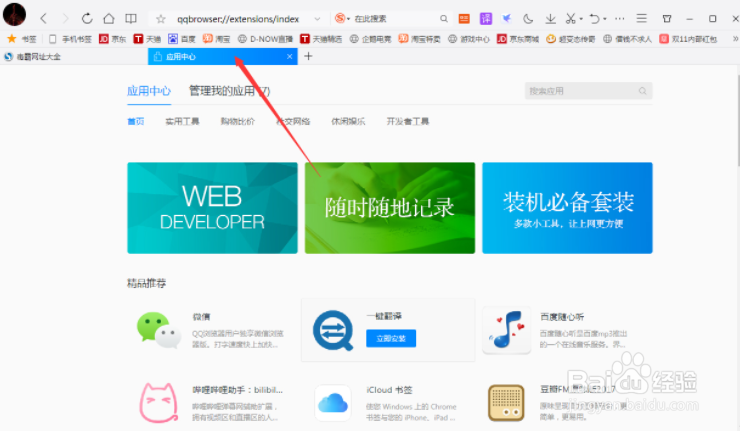740x431 pixels.
Task: Open the 天猫精选 bookmark
Action: pos(321,39)
